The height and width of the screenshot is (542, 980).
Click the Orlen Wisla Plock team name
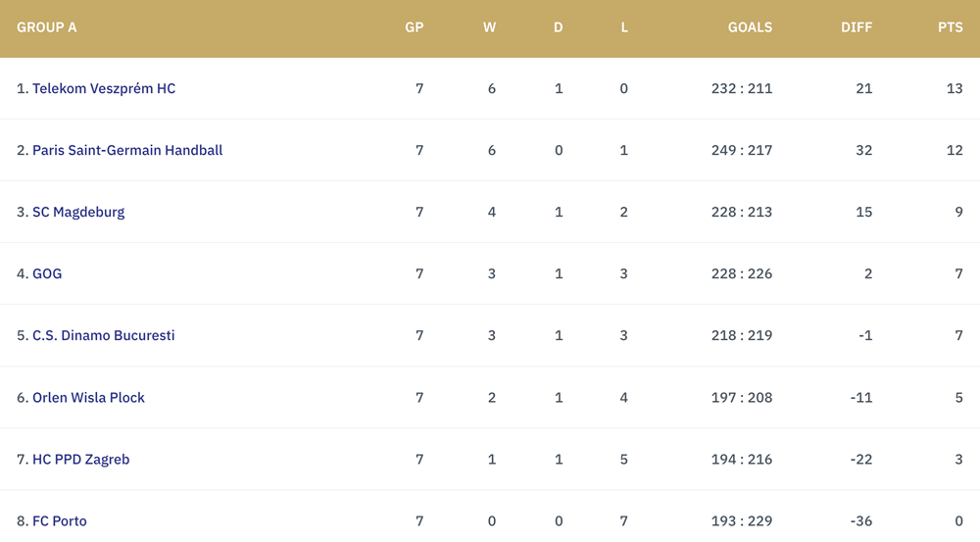[x=89, y=398]
